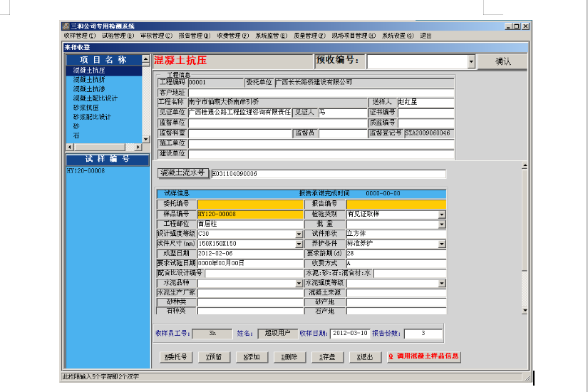Click the concrete serial number field H031104090006
Viewport: 588px width, 392px height.
click(x=329, y=174)
